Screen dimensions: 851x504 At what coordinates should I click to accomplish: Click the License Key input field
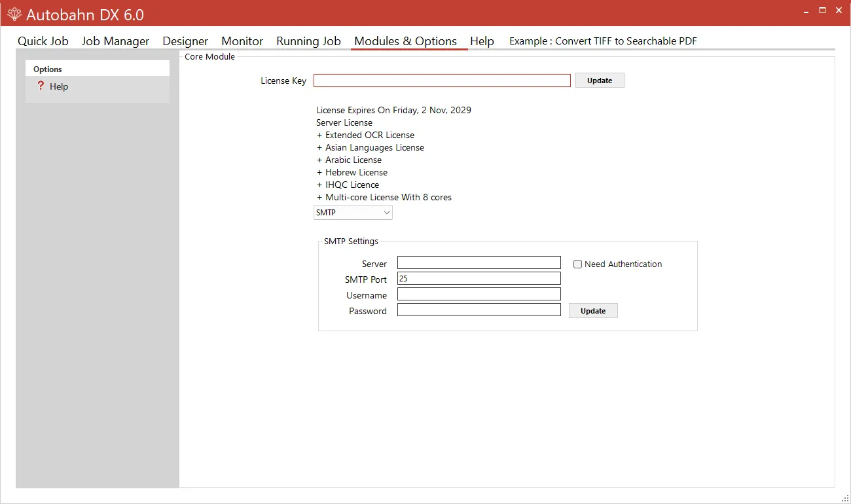point(441,80)
